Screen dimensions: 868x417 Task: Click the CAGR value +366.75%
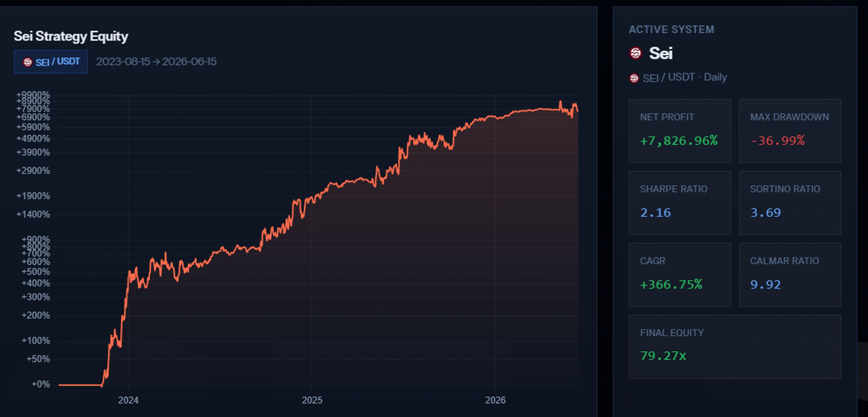pyautogui.click(x=671, y=284)
